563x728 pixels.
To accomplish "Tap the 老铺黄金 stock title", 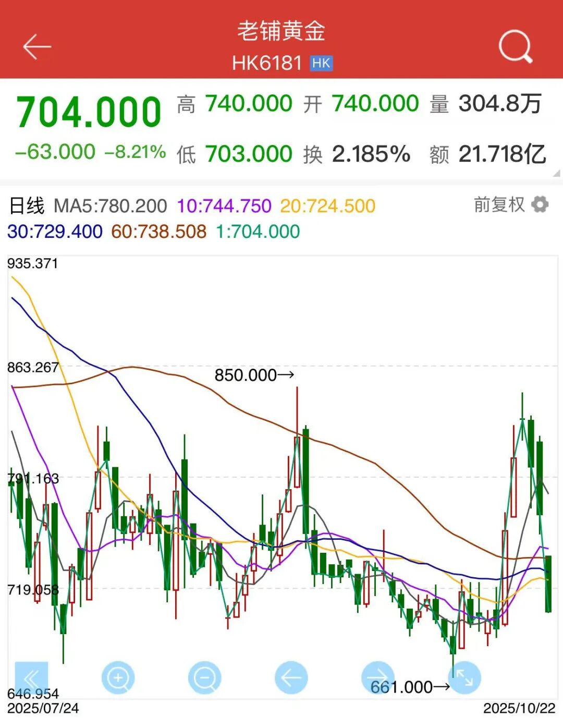I will [281, 31].
